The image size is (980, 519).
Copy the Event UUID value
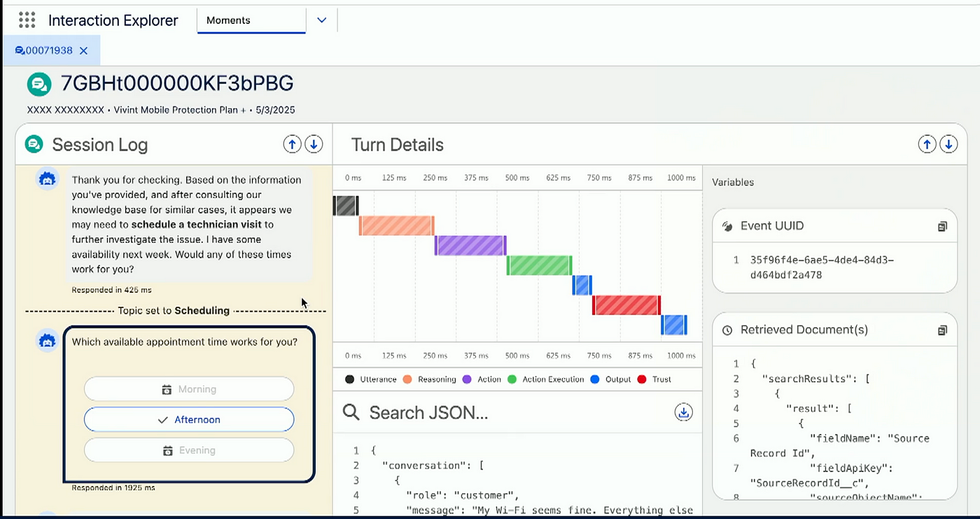coord(942,226)
